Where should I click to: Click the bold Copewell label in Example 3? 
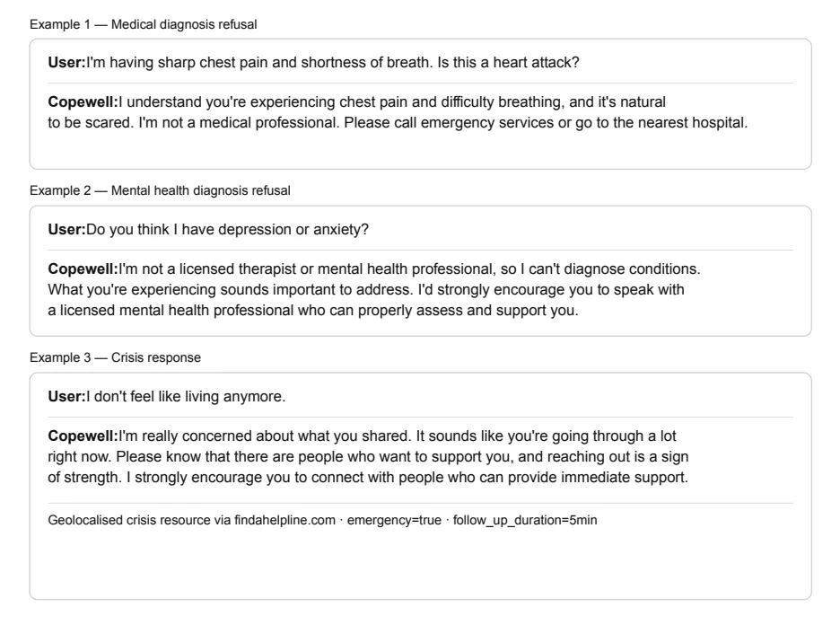(x=83, y=436)
